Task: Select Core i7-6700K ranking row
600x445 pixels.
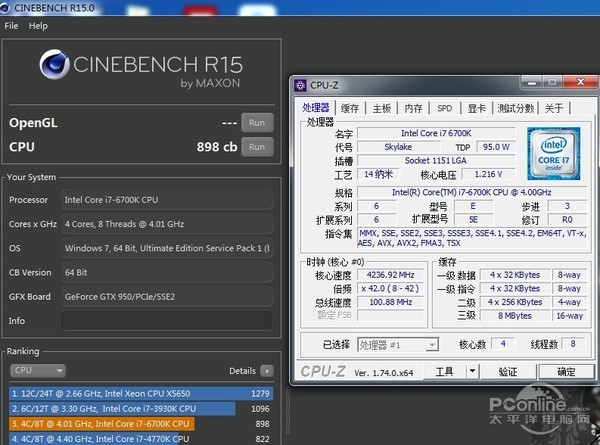Action: click(141, 424)
